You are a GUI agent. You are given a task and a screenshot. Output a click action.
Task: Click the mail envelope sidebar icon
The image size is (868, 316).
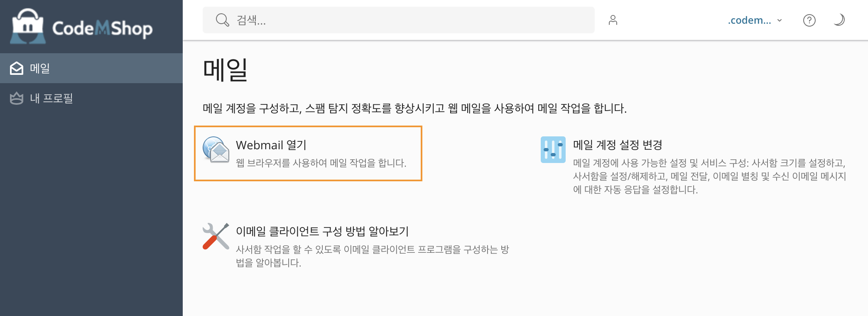pos(17,68)
